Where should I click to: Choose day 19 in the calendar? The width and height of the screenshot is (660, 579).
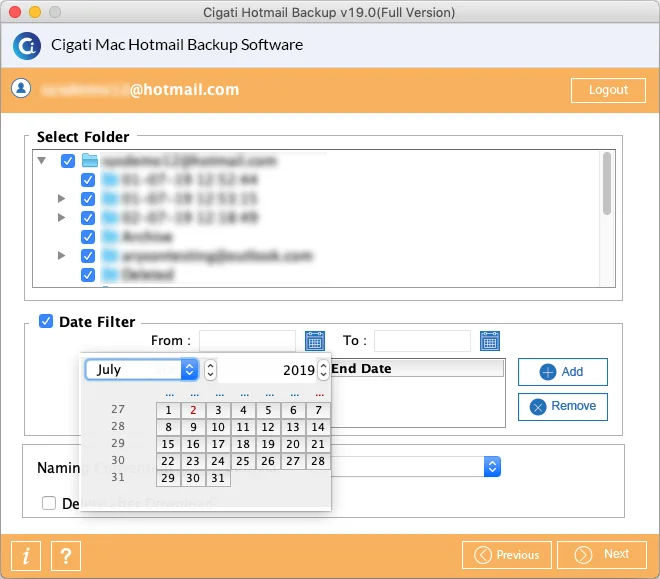tap(268, 444)
